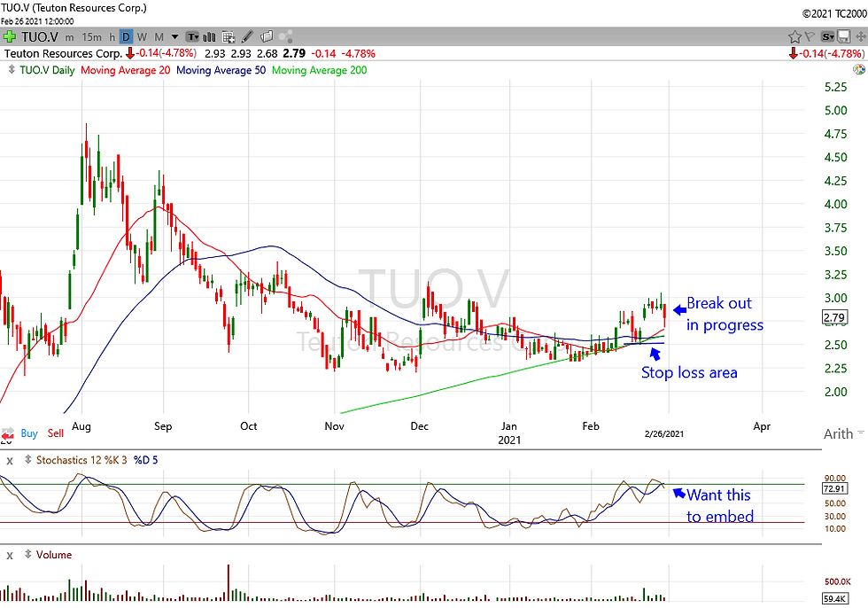Click the flag symbol icon

pos(810,36)
